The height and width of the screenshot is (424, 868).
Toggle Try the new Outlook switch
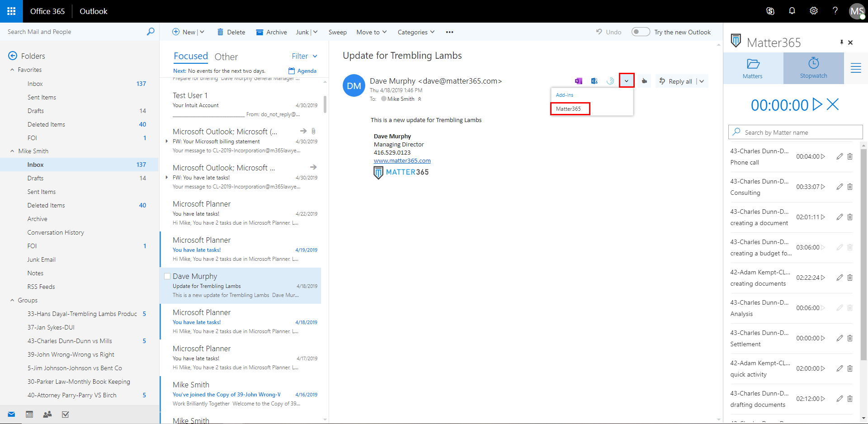641,32
